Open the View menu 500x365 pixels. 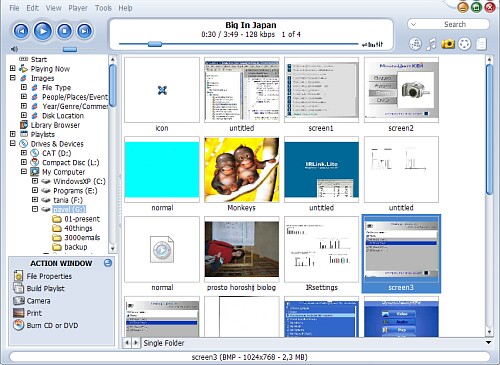pos(53,8)
